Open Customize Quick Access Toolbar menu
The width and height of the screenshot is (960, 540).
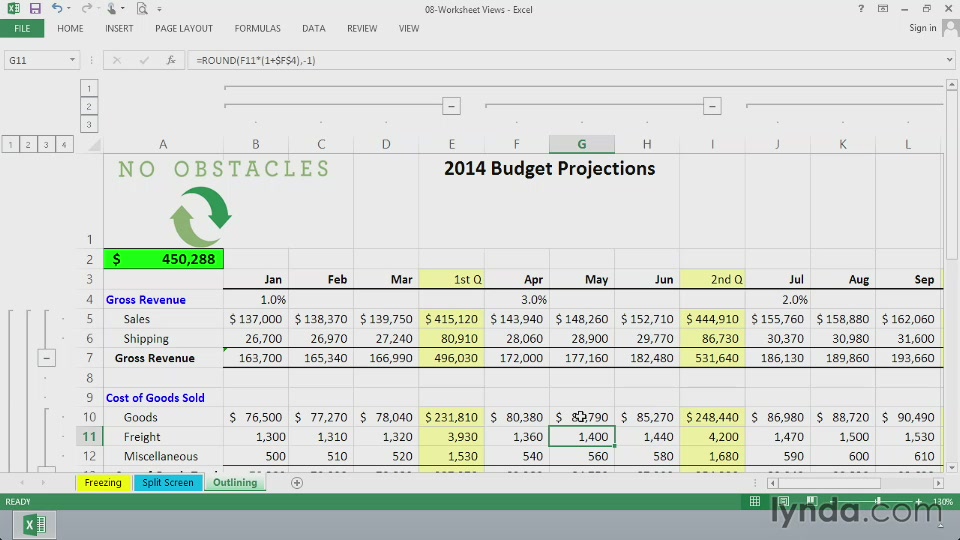[159, 9]
